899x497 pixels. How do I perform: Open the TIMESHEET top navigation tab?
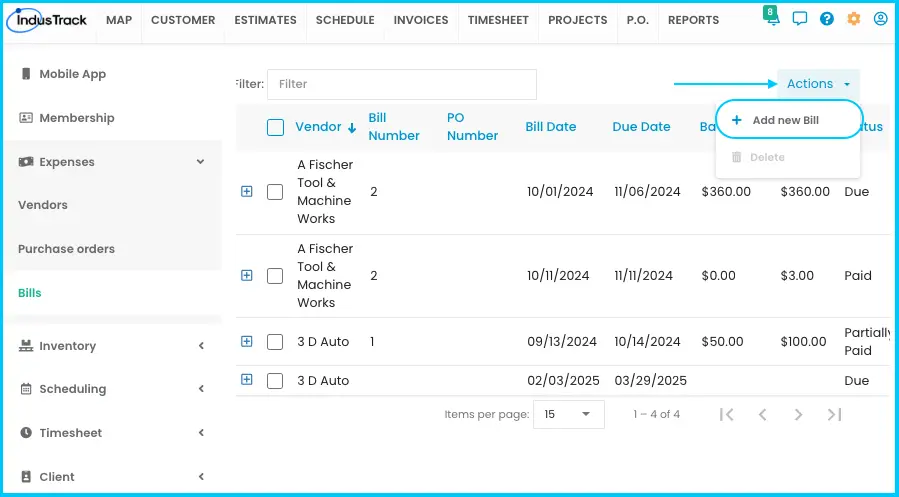[x=498, y=20]
